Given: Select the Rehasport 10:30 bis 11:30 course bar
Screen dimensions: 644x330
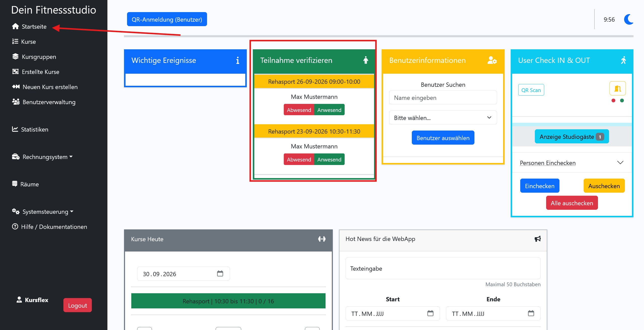Looking at the screenshot, I should tap(228, 301).
